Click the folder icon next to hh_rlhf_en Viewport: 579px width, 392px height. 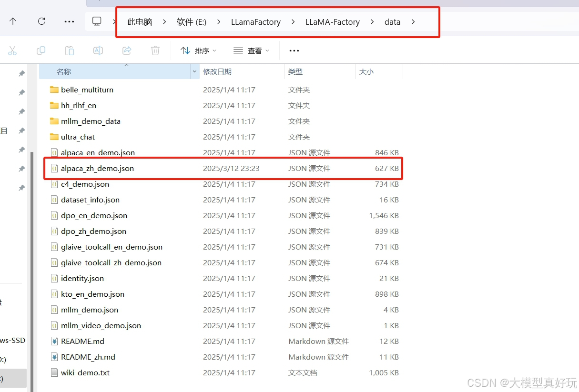click(54, 105)
